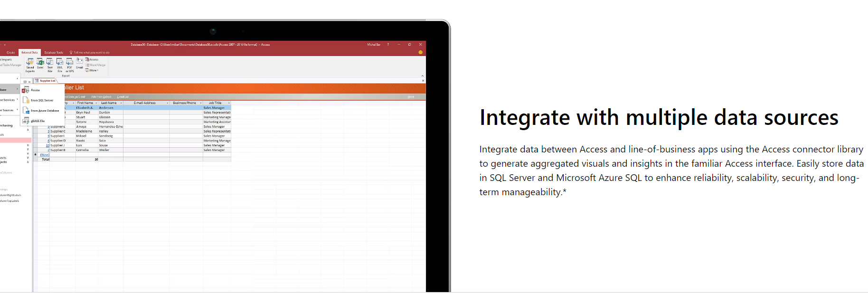This screenshot has height=293, width=868.
Task: Click the Total row count value 10
Action: point(96,160)
